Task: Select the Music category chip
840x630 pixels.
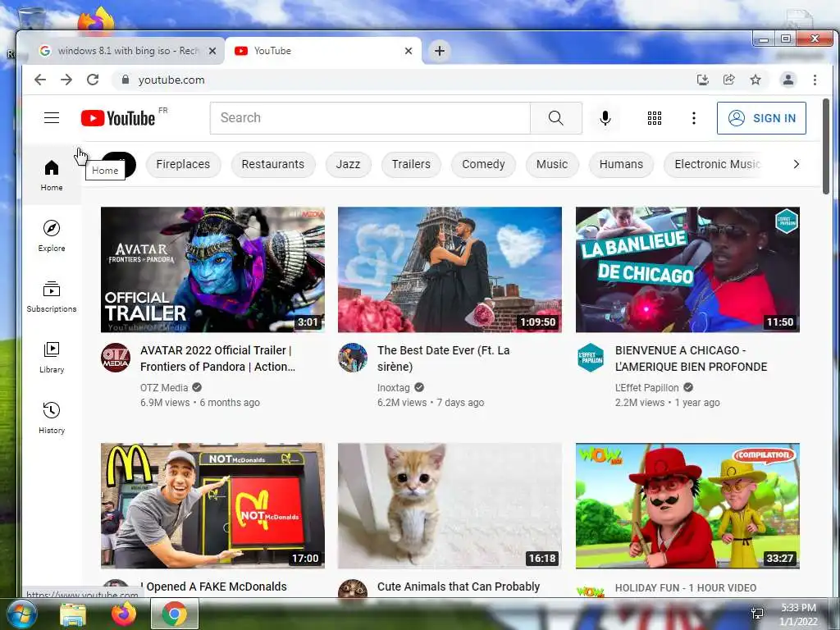Action: click(552, 164)
